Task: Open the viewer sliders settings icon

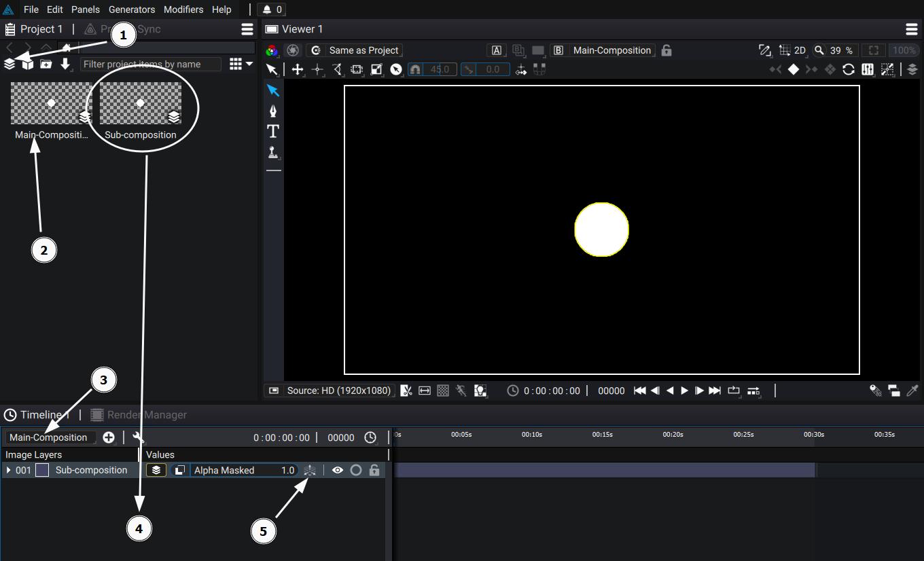Action: 868,69
